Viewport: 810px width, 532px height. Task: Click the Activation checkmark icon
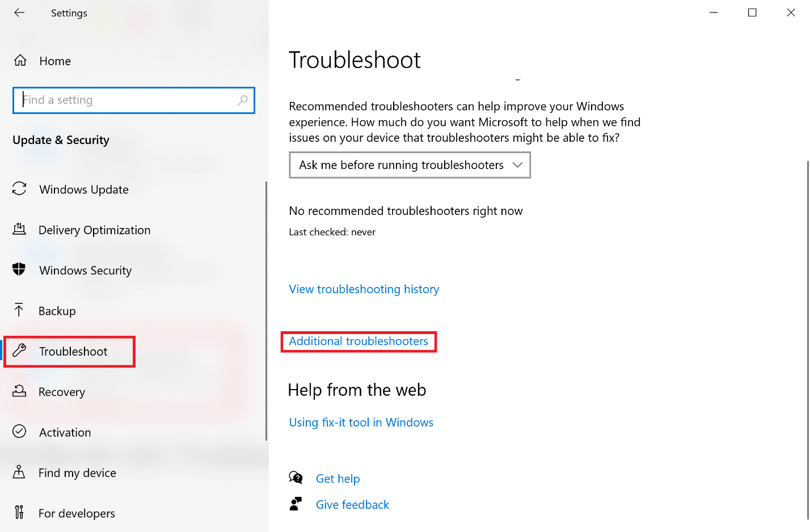pos(20,432)
